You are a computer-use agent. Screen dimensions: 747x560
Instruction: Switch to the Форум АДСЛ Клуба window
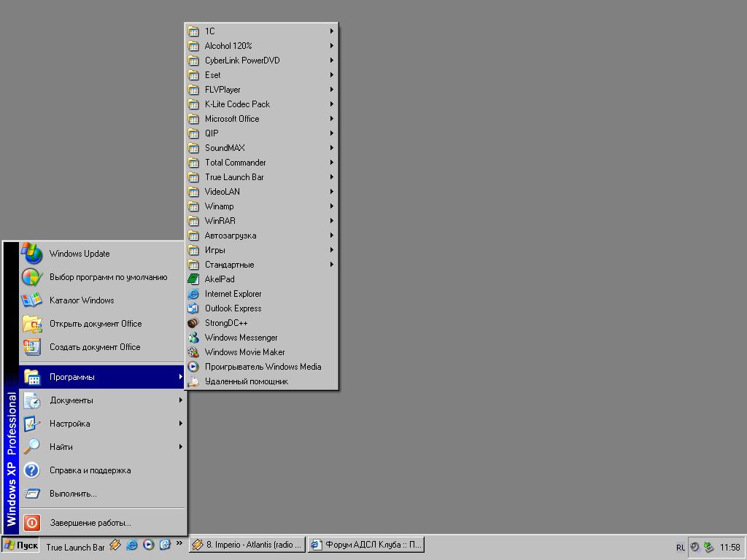point(366,545)
